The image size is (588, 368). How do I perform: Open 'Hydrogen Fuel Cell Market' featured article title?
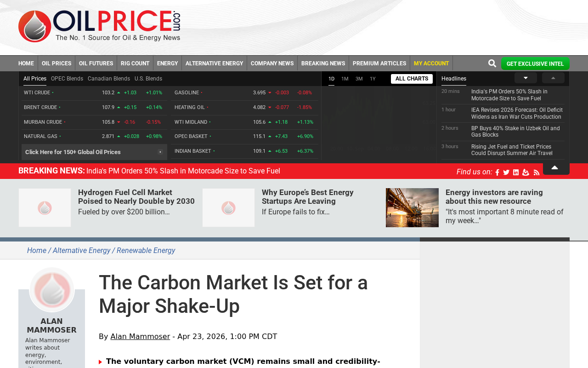(136, 197)
